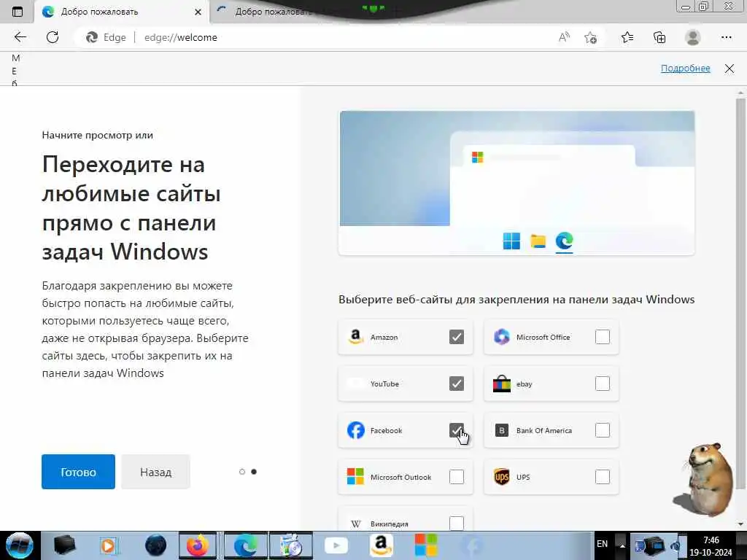747x560 pixels.
Task: Dismiss the notification bar with X
Action: (729, 69)
